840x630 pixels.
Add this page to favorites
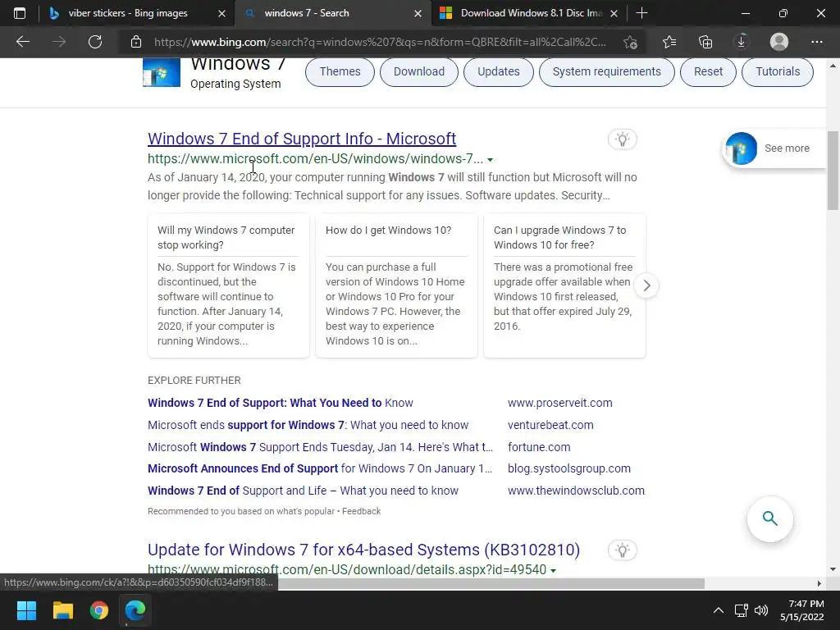tap(631, 42)
